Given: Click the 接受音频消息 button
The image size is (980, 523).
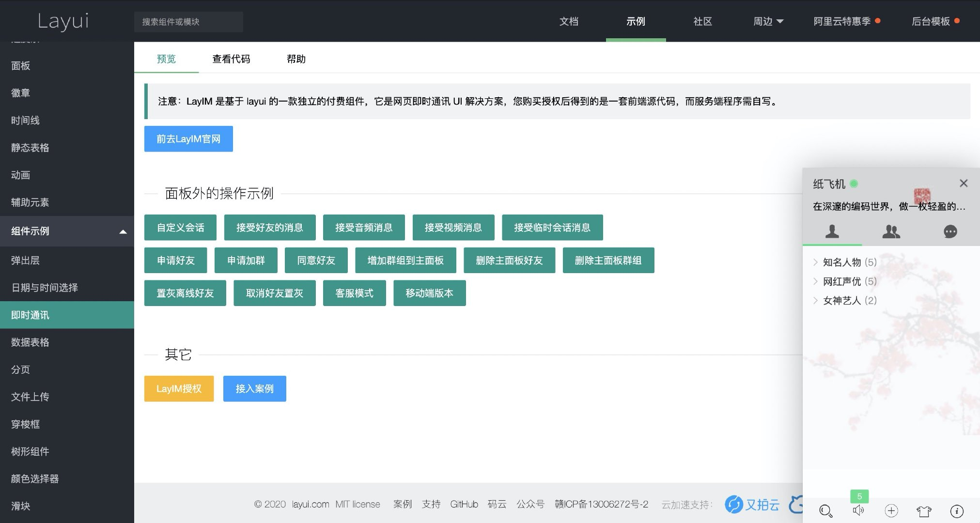Looking at the screenshot, I should tap(364, 228).
